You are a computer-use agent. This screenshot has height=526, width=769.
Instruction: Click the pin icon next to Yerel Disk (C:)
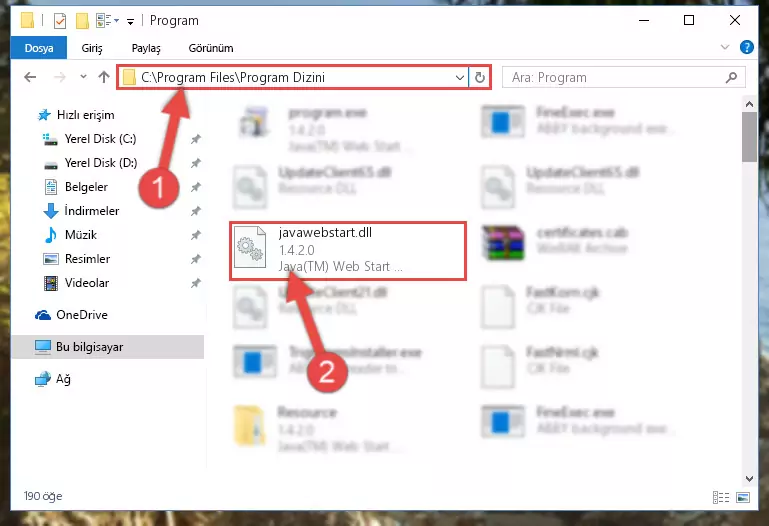coord(196,139)
